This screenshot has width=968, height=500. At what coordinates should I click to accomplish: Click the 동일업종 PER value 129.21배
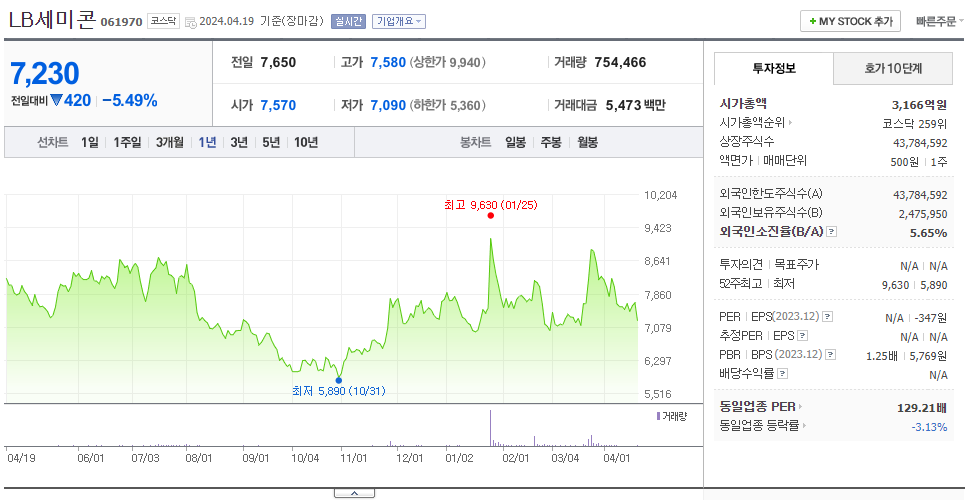point(922,407)
